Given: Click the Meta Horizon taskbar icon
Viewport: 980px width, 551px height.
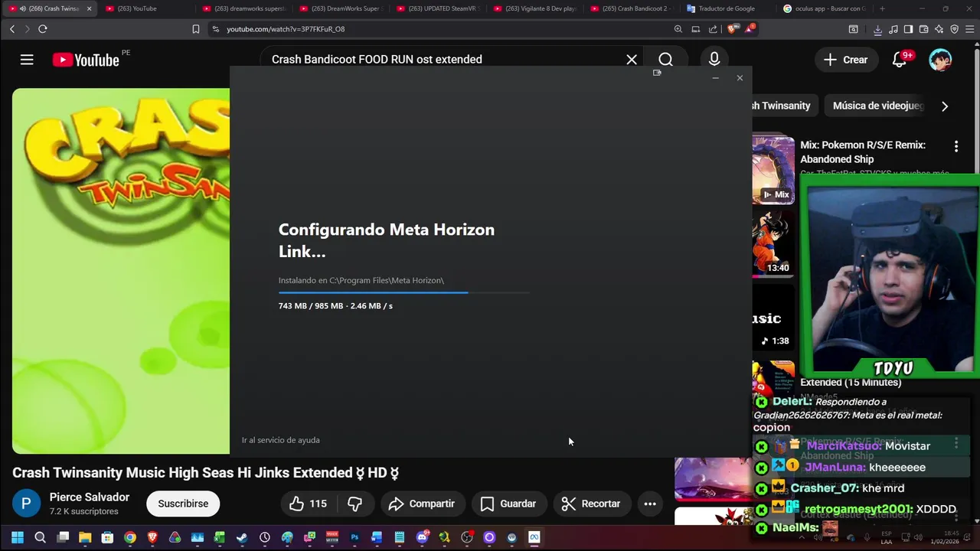Looking at the screenshot, I should point(534,537).
